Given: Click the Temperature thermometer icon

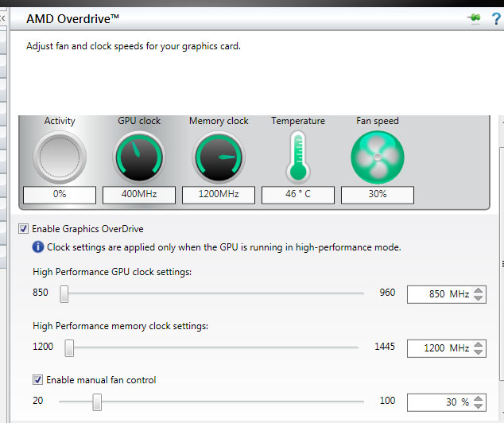Looking at the screenshot, I should [x=298, y=157].
